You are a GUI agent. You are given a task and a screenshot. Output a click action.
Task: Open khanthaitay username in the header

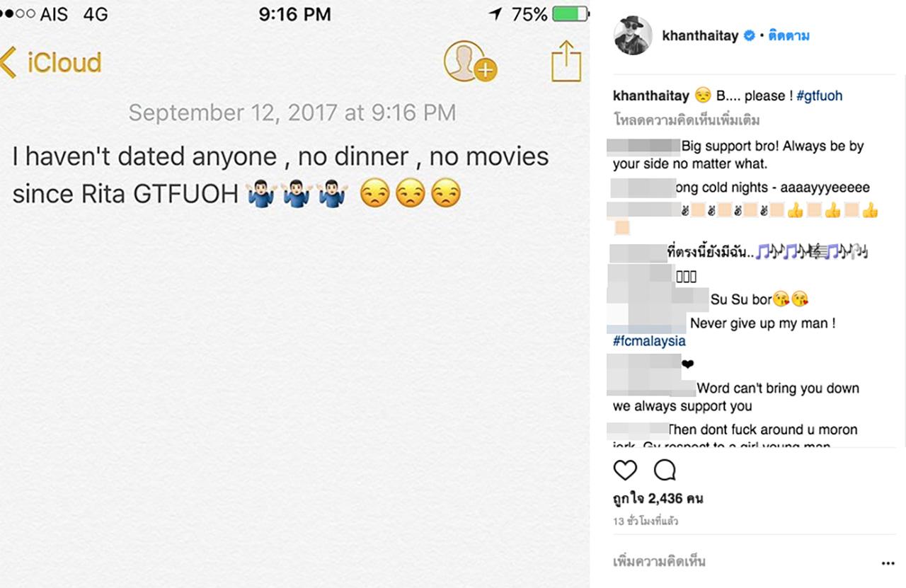click(701, 35)
